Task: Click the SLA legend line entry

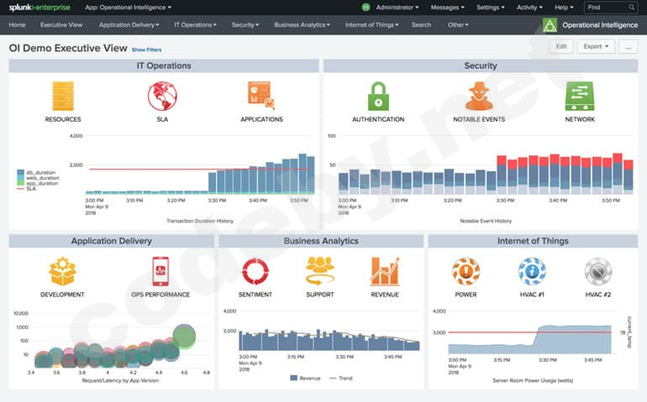Action: click(x=26, y=189)
